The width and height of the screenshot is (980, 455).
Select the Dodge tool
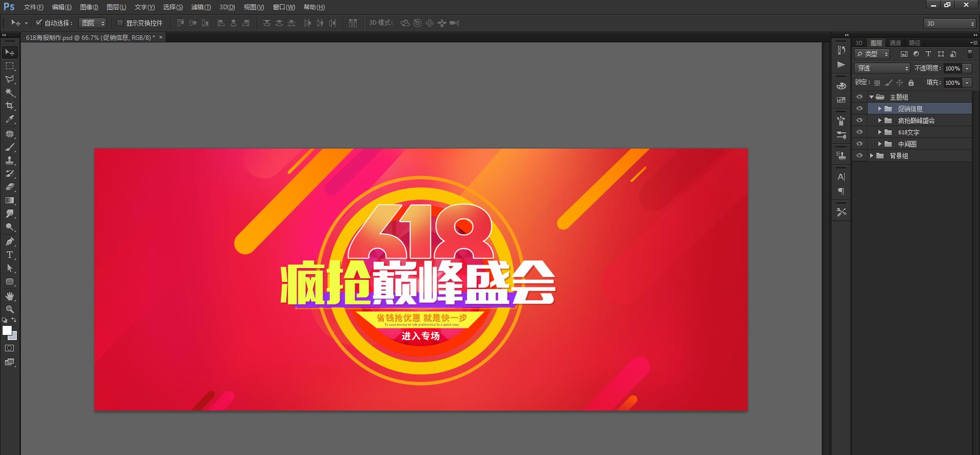coord(10,227)
